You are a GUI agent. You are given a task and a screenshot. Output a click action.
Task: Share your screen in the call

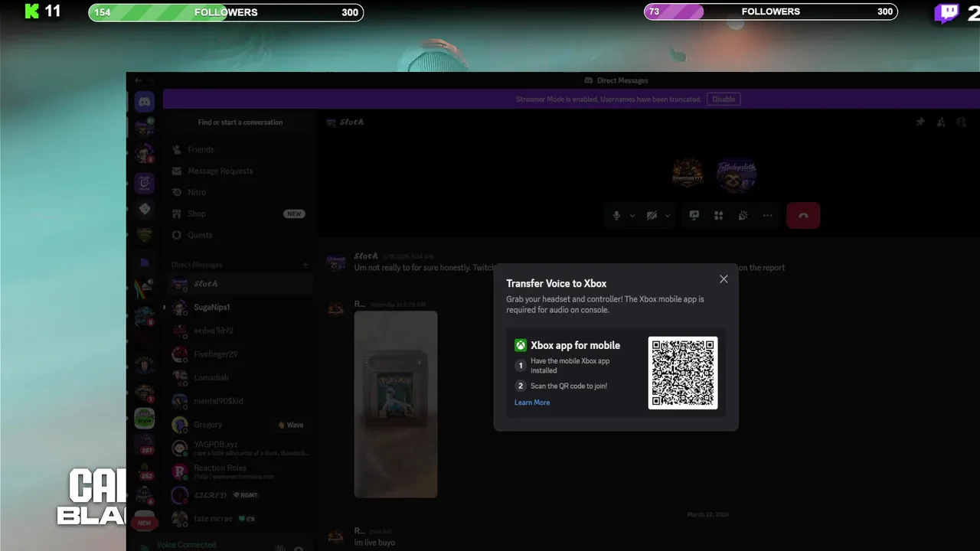click(694, 216)
